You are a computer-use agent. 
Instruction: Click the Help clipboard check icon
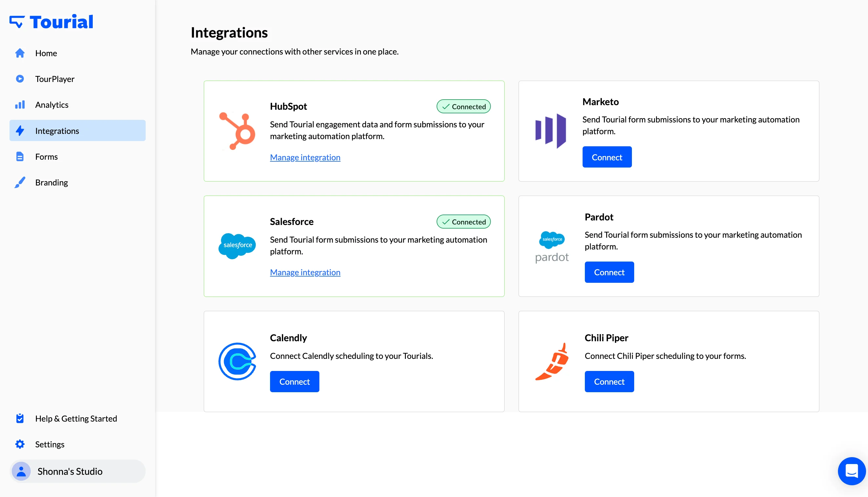pos(20,418)
